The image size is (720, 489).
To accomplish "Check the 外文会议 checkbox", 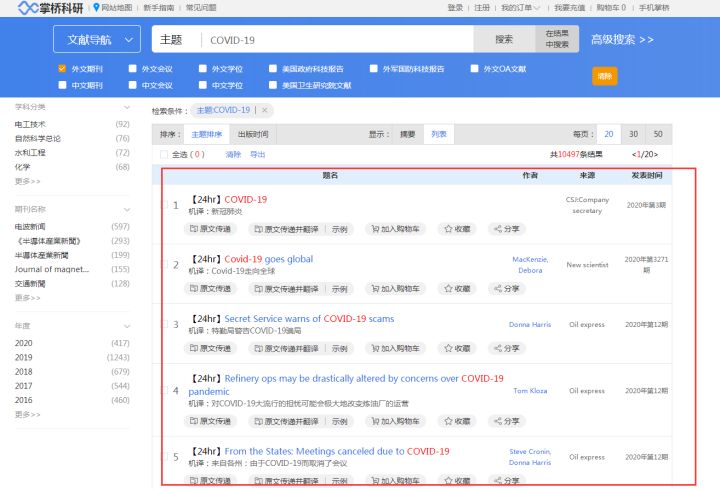I will 133,68.
